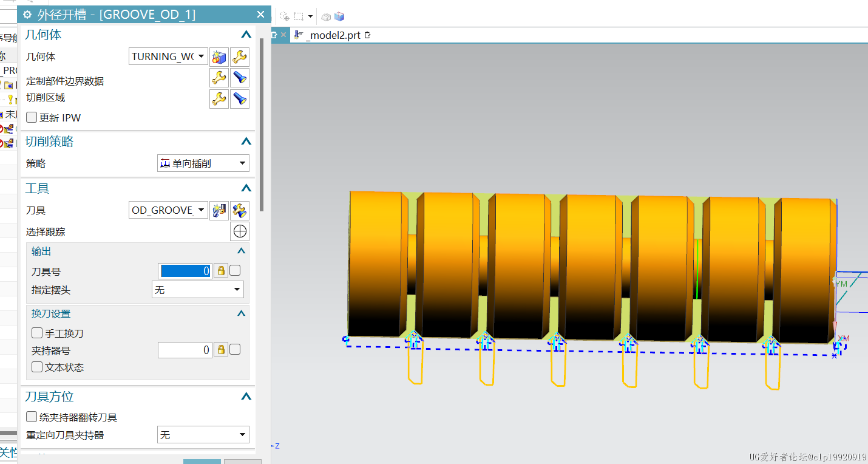Click the gray wireframe box icon in toolbar

[x=326, y=17]
